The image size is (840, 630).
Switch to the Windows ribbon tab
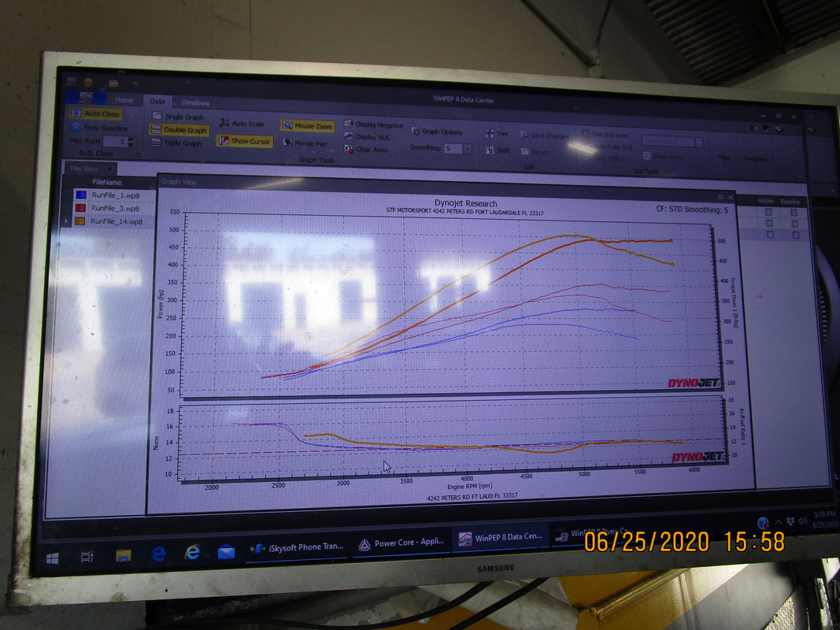pos(195,102)
